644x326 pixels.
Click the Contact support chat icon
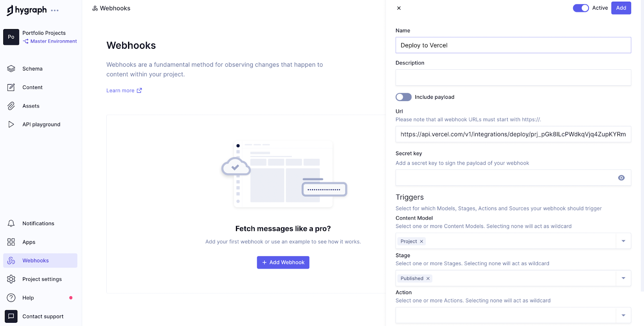point(11,316)
